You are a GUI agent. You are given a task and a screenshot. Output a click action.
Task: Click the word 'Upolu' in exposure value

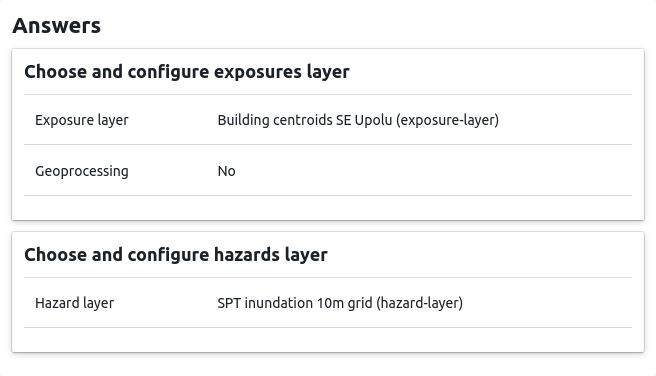tap(374, 120)
